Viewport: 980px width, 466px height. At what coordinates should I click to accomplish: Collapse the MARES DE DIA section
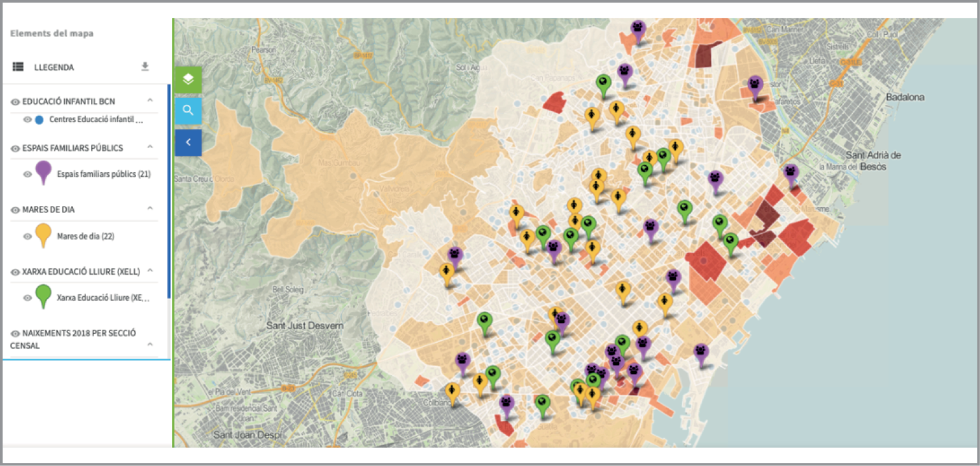pos(150,209)
